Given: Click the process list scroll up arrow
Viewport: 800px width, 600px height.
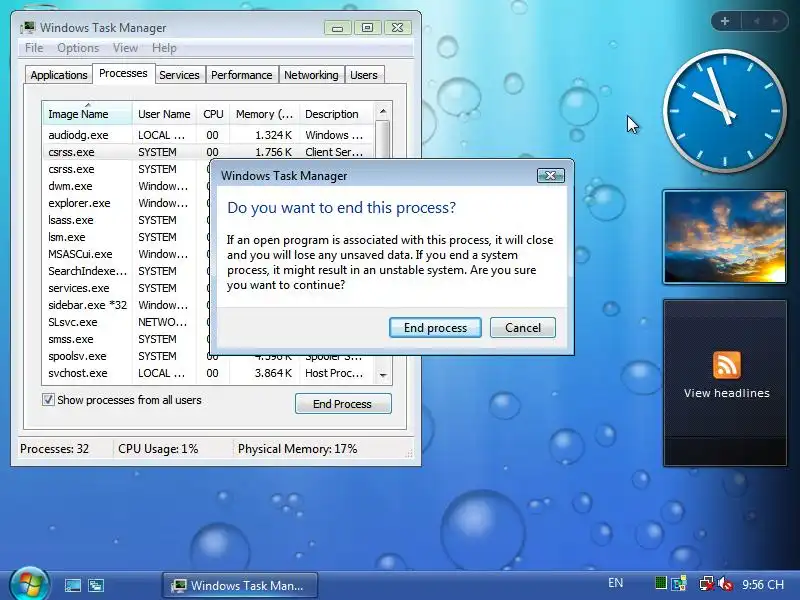Looking at the screenshot, I should point(383,111).
